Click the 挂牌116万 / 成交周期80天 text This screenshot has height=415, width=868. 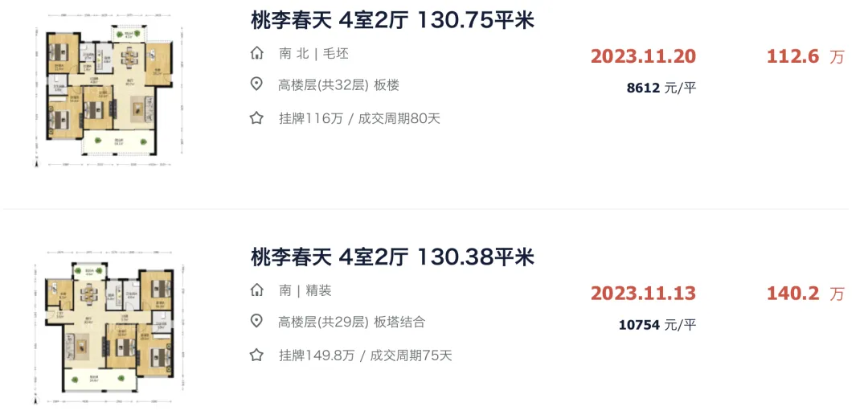click(359, 118)
